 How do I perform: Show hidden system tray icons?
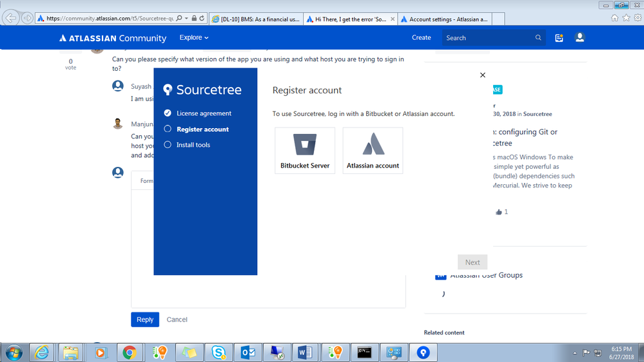[574, 353]
